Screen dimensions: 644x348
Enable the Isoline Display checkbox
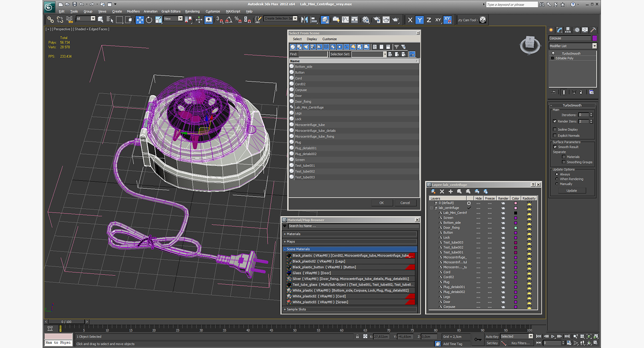pyautogui.click(x=555, y=129)
